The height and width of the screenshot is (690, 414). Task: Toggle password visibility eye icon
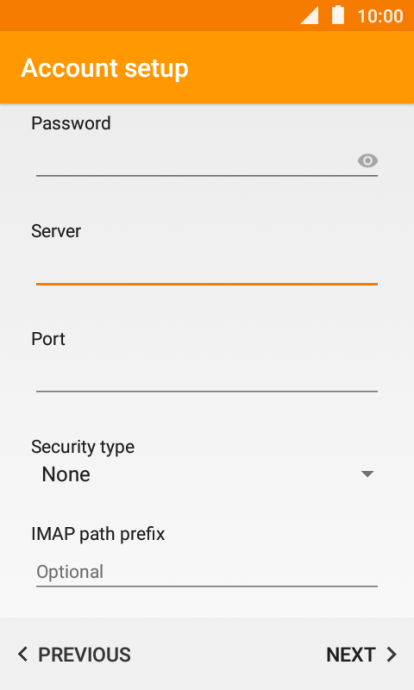click(367, 161)
